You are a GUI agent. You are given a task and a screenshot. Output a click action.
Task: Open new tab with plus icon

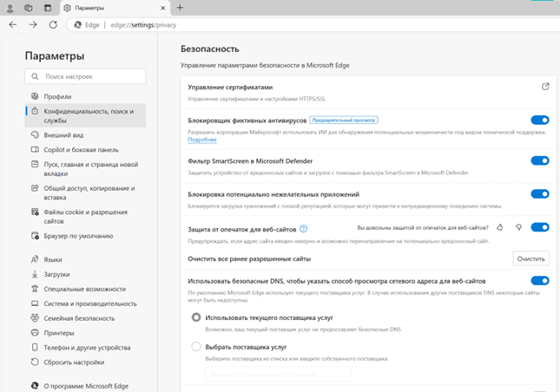(180, 8)
